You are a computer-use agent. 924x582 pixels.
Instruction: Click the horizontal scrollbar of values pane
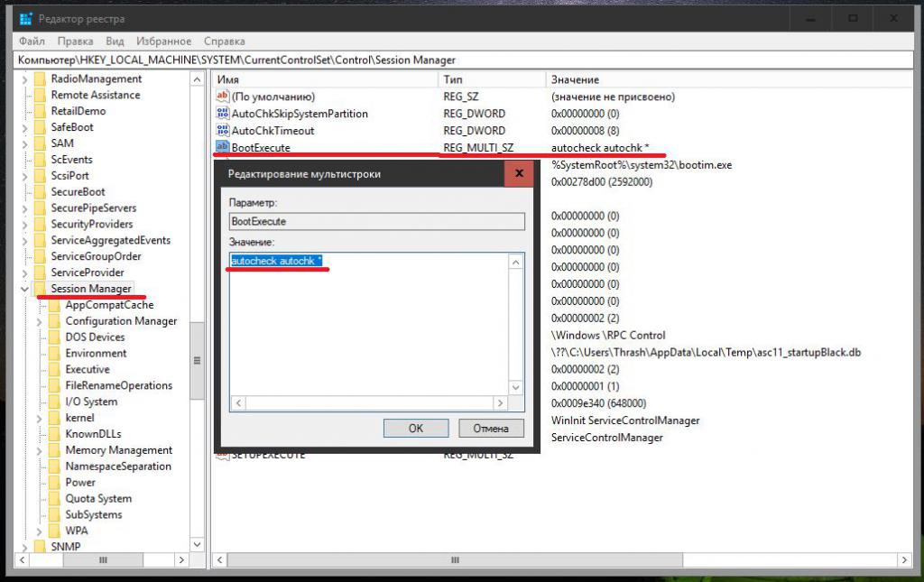point(455,559)
